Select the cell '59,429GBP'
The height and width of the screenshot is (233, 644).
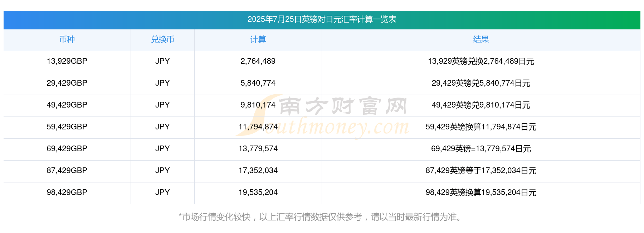(67, 127)
